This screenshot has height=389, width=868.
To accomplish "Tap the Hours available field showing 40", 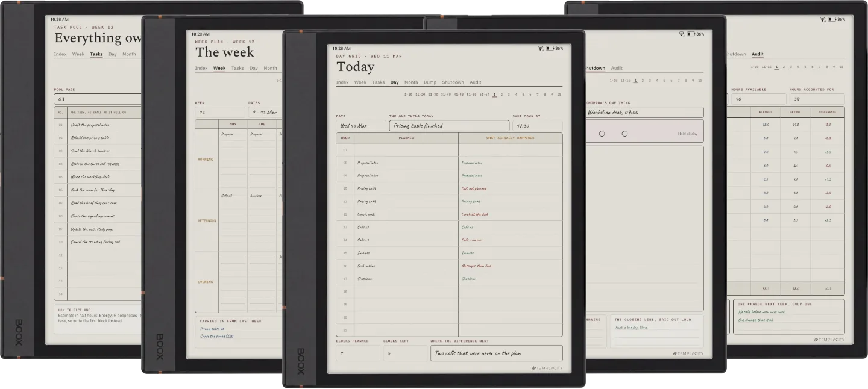I will coord(758,99).
